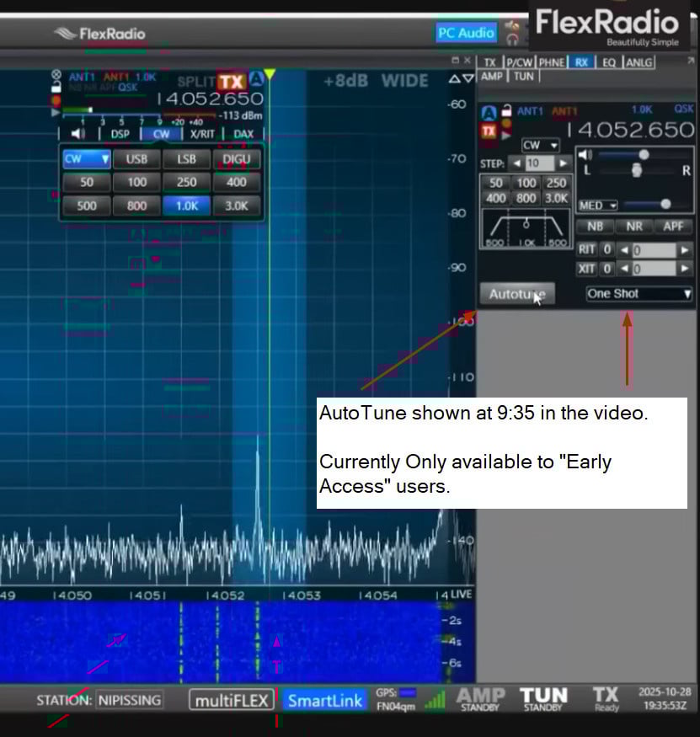Open the orange ANT1 selector in the RX panel

pos(564,111)
